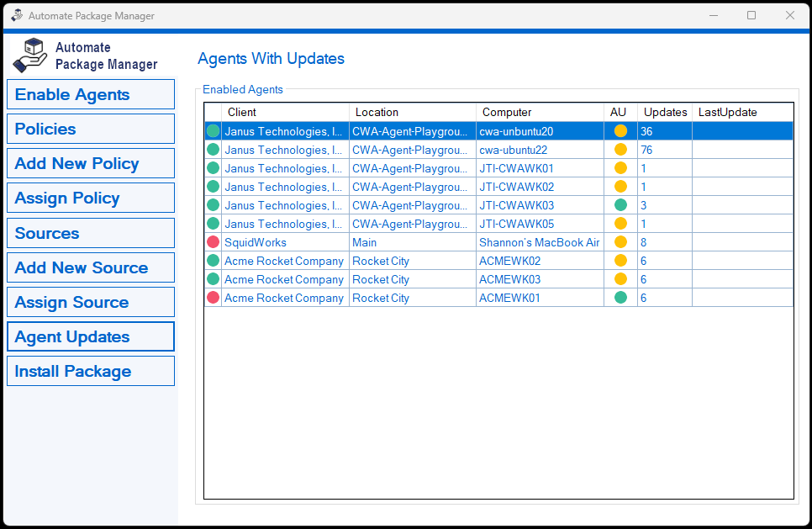The width and height of the screenshot is (812, 529).
Task: Open Install Package
Action: pos(91,371)
